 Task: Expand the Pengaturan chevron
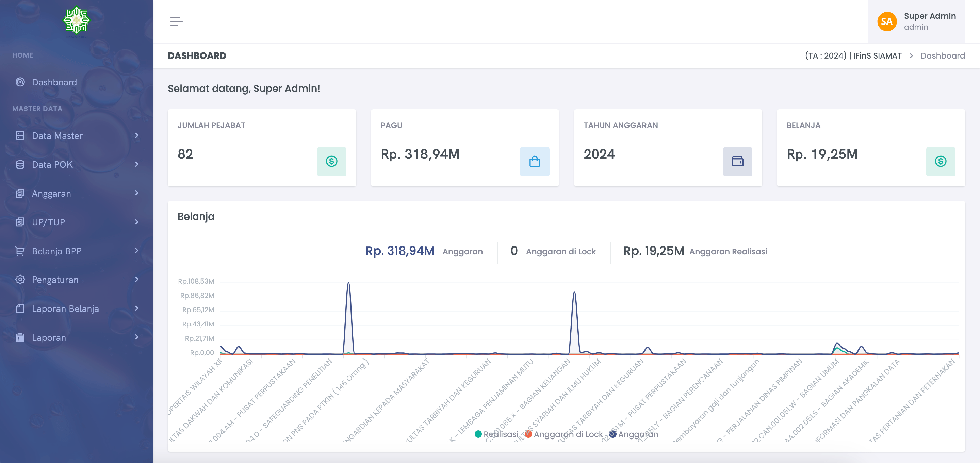pyautogui.click(x=136, y=280)
